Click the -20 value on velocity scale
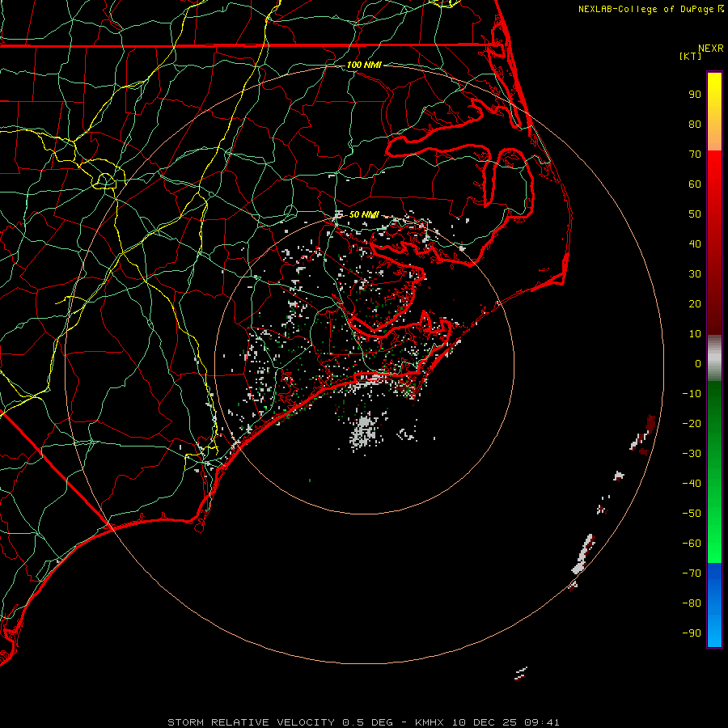728x728 pixels. coord(692,423)
